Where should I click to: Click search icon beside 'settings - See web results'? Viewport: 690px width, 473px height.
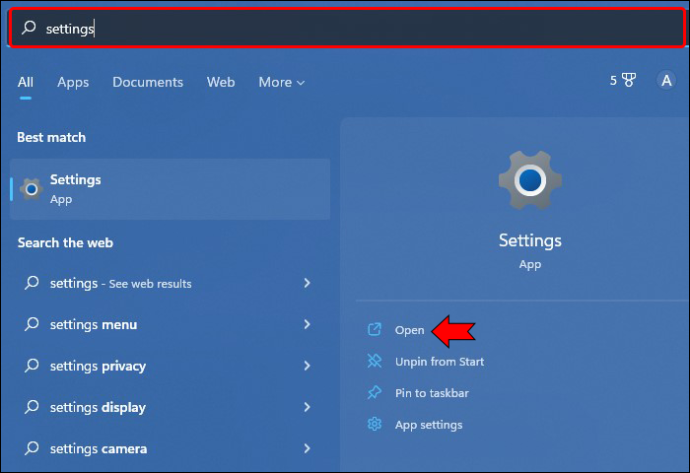coord(32,282)
